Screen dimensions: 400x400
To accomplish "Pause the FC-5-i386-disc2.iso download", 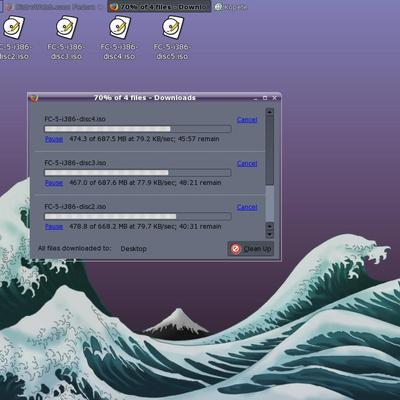I will tap(54, 227).
